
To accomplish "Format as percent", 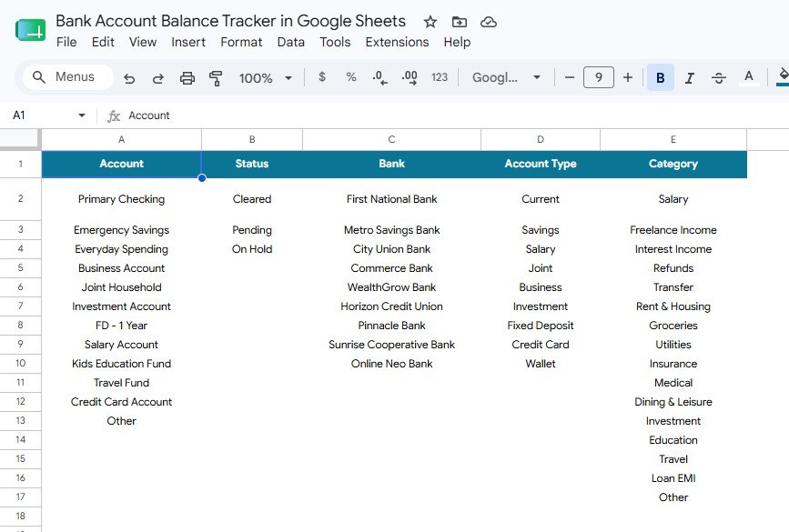I will coord(351,77).
